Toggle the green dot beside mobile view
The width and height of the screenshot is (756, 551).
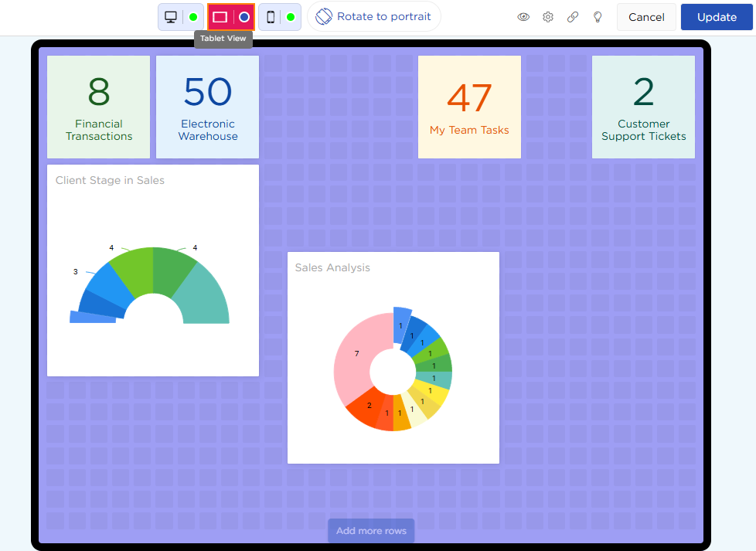point(291,17)
